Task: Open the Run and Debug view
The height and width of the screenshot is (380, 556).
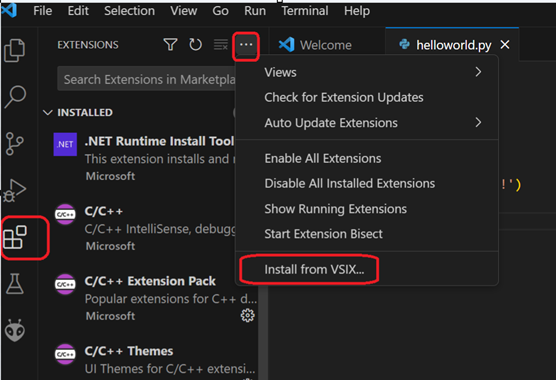Action: click(15, 190)
